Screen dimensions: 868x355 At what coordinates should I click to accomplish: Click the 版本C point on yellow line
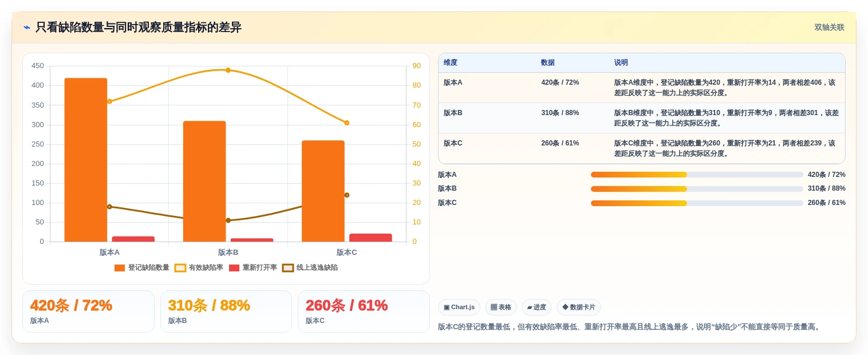[x=347, y=123]
